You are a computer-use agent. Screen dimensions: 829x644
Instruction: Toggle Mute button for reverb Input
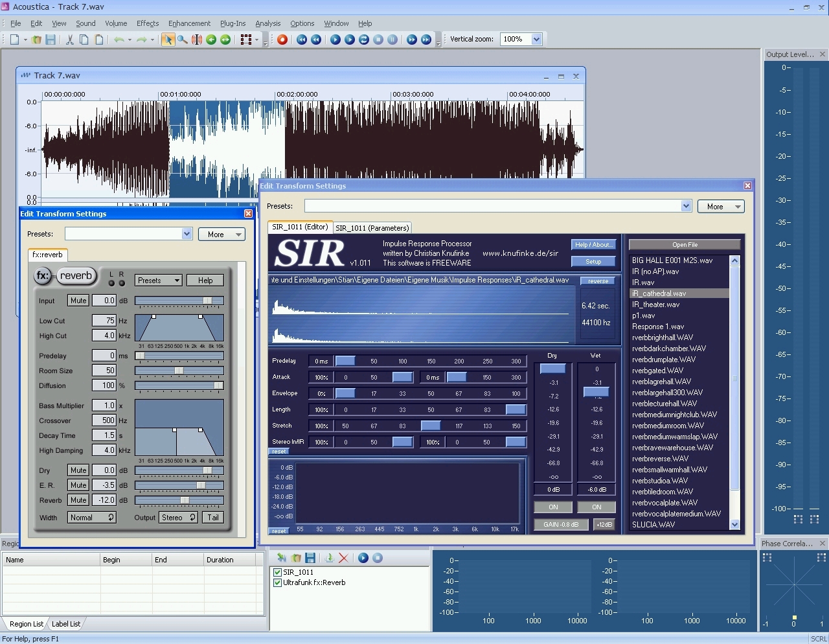(x=78, y=301)
